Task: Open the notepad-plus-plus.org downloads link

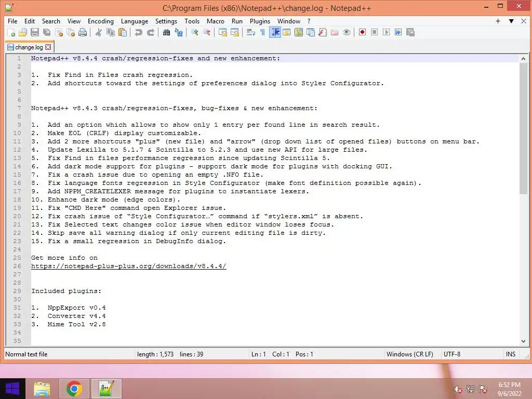Action: coord(129,266)
